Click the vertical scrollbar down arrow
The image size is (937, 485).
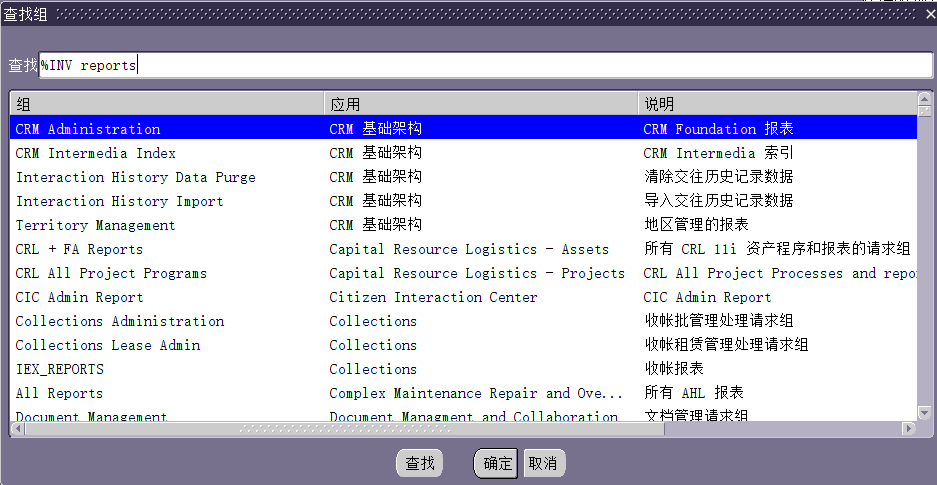pos(924,413)
